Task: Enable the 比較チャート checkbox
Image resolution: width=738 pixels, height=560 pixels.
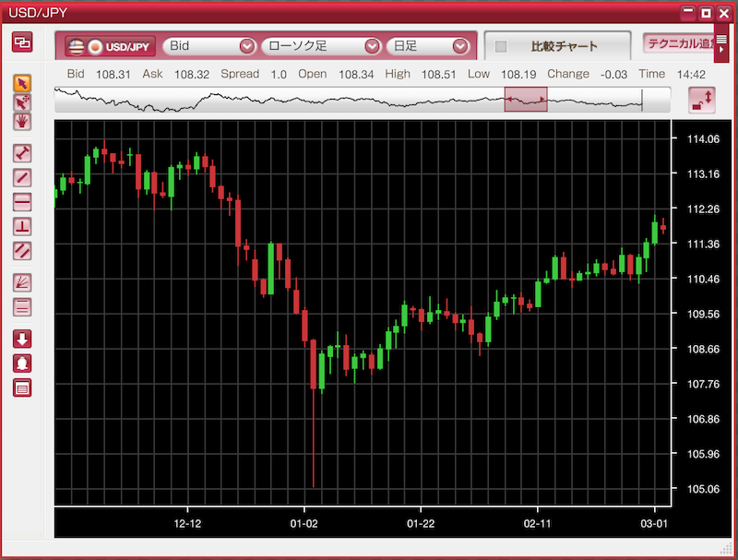Action: tap(501, 46)
